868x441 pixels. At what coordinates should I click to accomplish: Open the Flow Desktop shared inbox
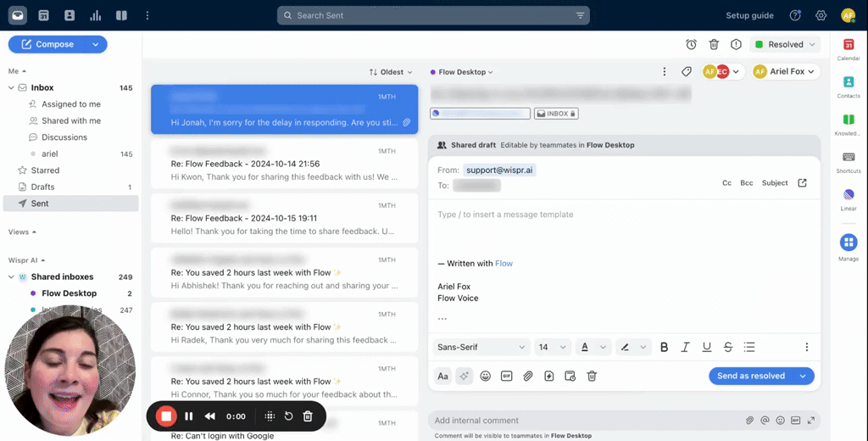point(71,293)
